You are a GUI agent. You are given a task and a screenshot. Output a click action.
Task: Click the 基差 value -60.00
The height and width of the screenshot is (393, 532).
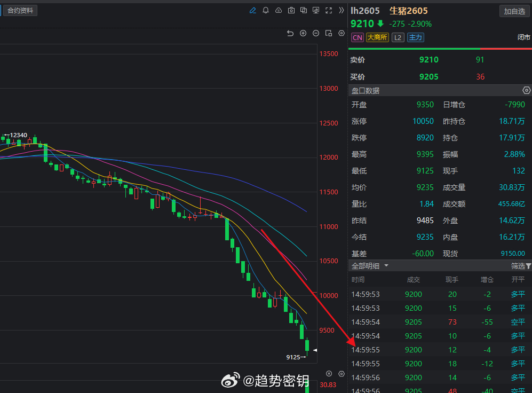point(423,254)
